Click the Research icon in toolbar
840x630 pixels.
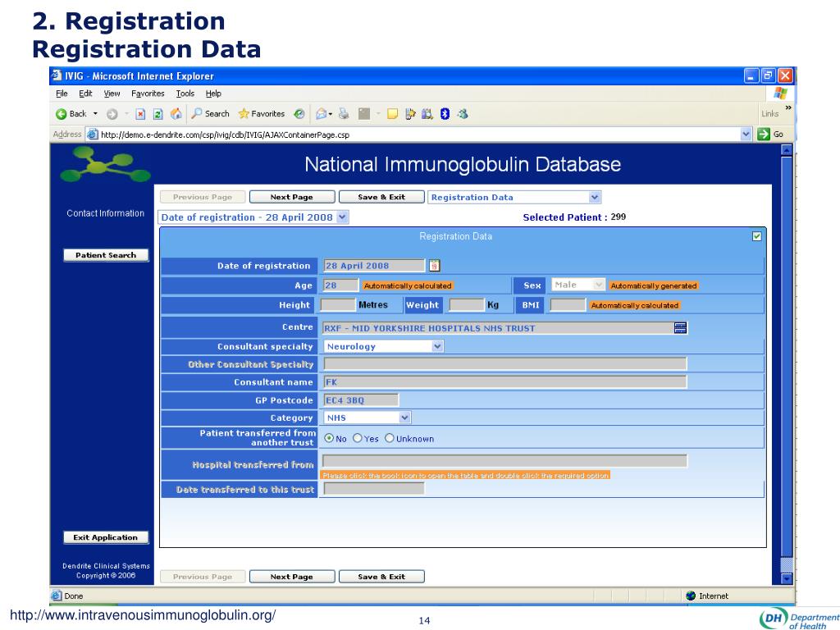427,113
